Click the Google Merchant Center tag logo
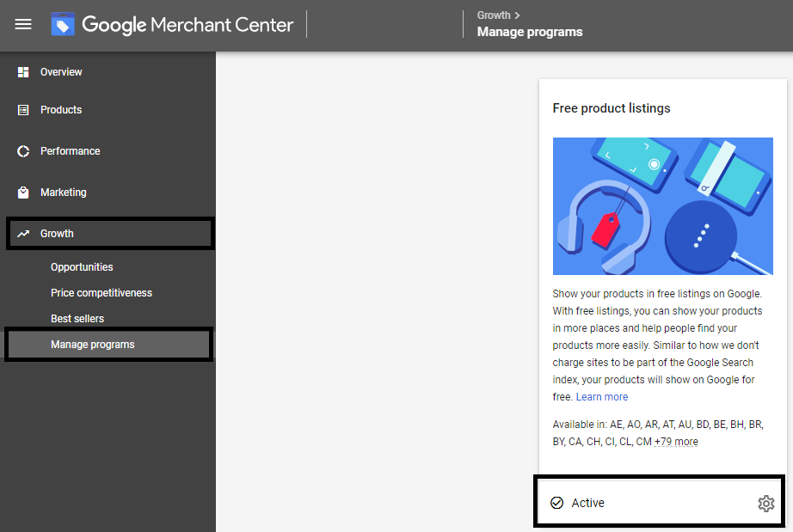Image resolution: width=793 pixels, height=532 pixels. coord(63,24)
